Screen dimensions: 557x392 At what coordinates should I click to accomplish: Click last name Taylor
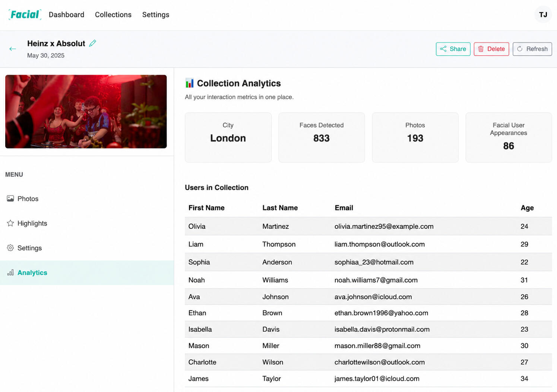point(271,379)
